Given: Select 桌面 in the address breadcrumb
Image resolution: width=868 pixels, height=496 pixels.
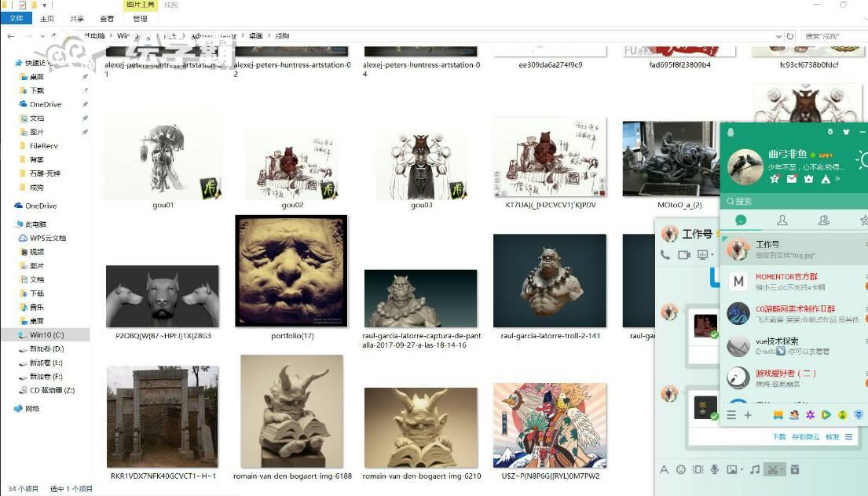Looking at the screenshot, I should tap(256, 36).
